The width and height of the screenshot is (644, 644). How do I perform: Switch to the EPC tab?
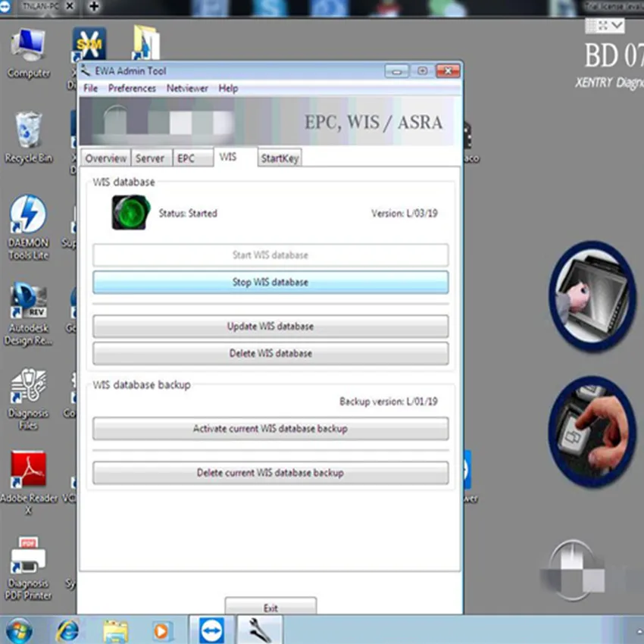tap(193, 158)
